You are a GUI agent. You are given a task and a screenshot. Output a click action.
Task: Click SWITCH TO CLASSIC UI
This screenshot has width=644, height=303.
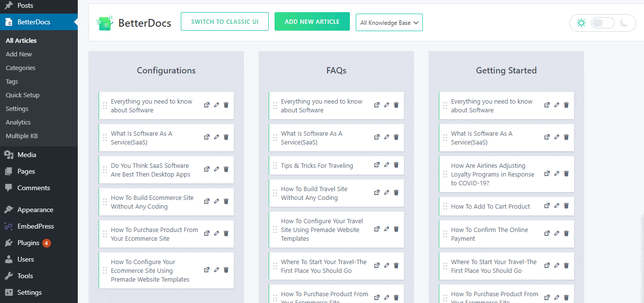click(x=225, y=21)
